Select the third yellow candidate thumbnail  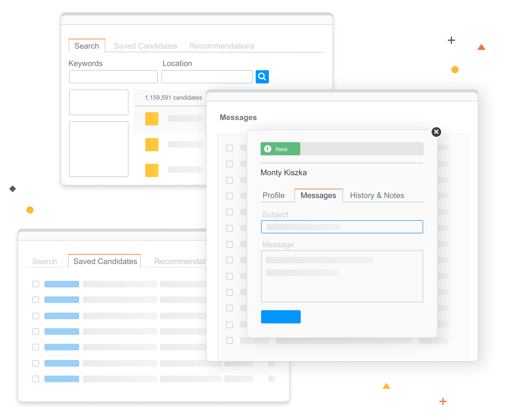click(x=152, y=170)
